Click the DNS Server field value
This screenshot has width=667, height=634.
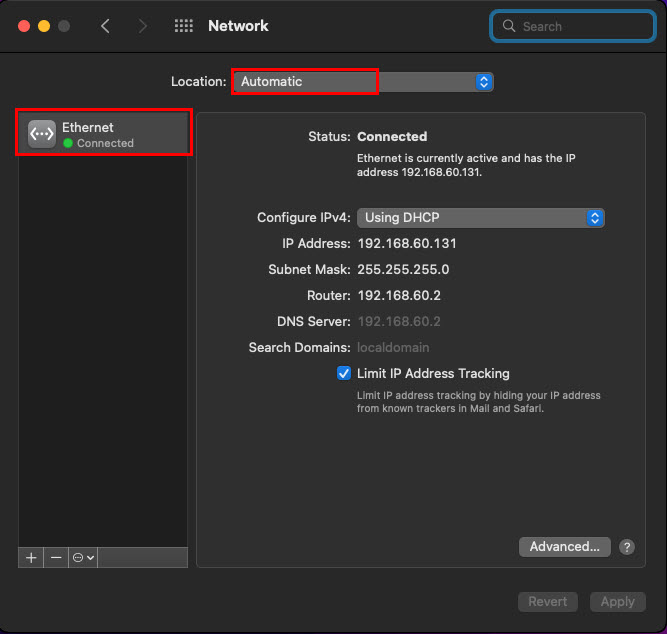click(399, 321)
